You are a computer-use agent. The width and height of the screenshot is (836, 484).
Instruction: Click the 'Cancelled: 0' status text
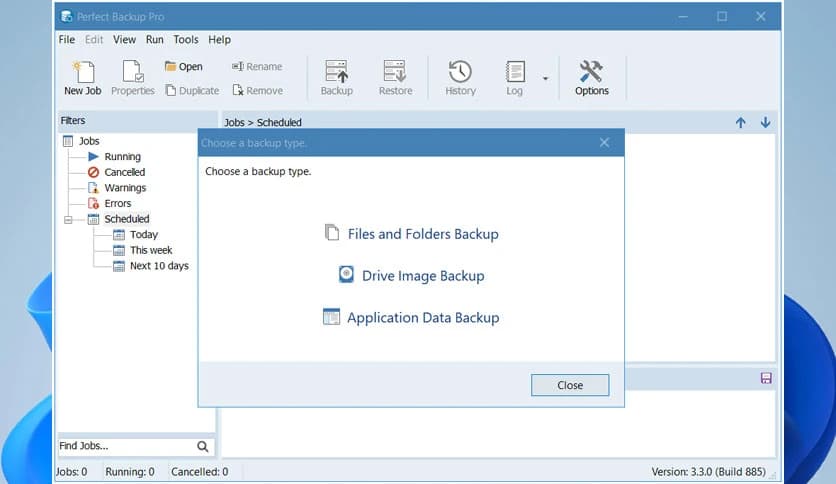199,472
